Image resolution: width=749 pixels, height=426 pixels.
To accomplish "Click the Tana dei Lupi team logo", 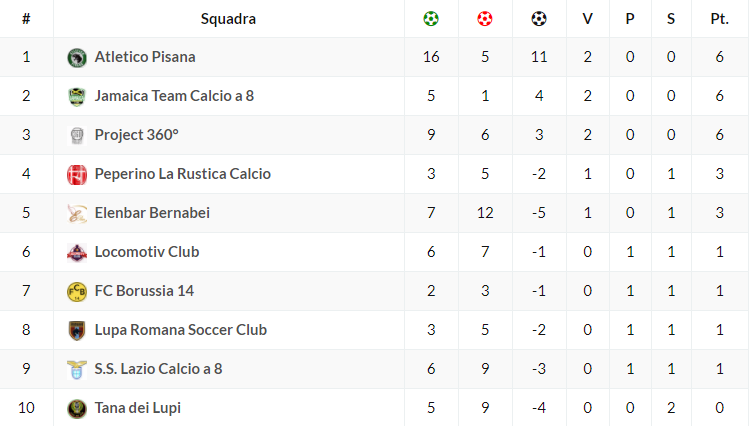I will pos(77,408).
